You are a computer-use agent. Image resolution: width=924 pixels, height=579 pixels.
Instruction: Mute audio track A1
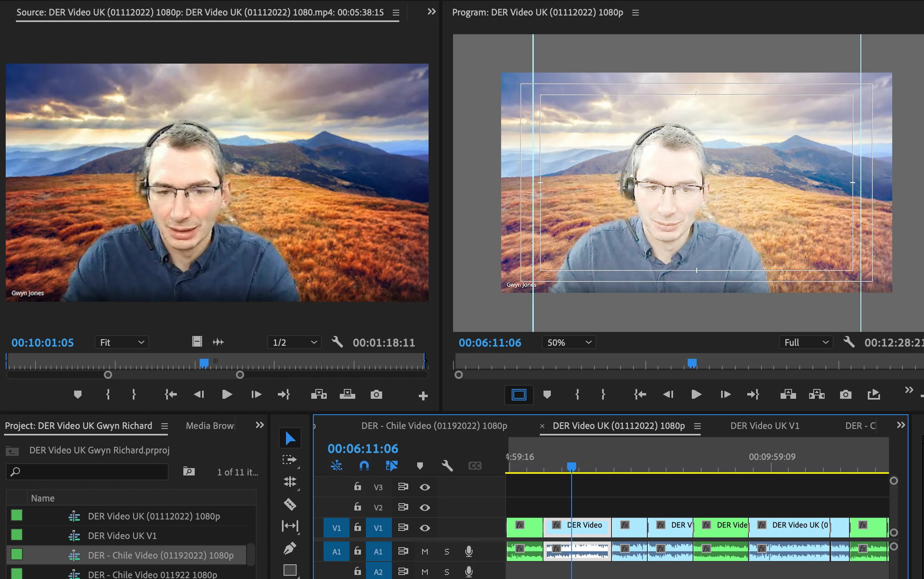(x=425, y=552)
